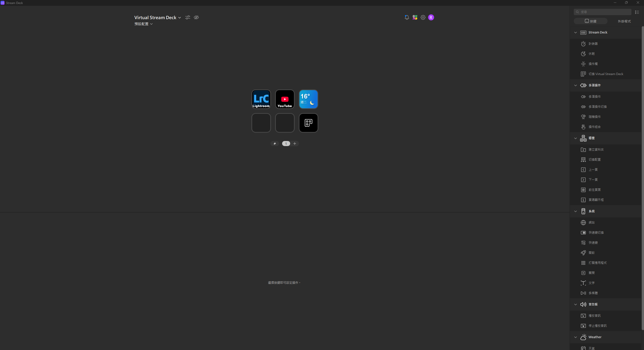This screenshot has width=644, height=350.
Task: Add a new page with plus button
Action: click(x=294, y=144)
